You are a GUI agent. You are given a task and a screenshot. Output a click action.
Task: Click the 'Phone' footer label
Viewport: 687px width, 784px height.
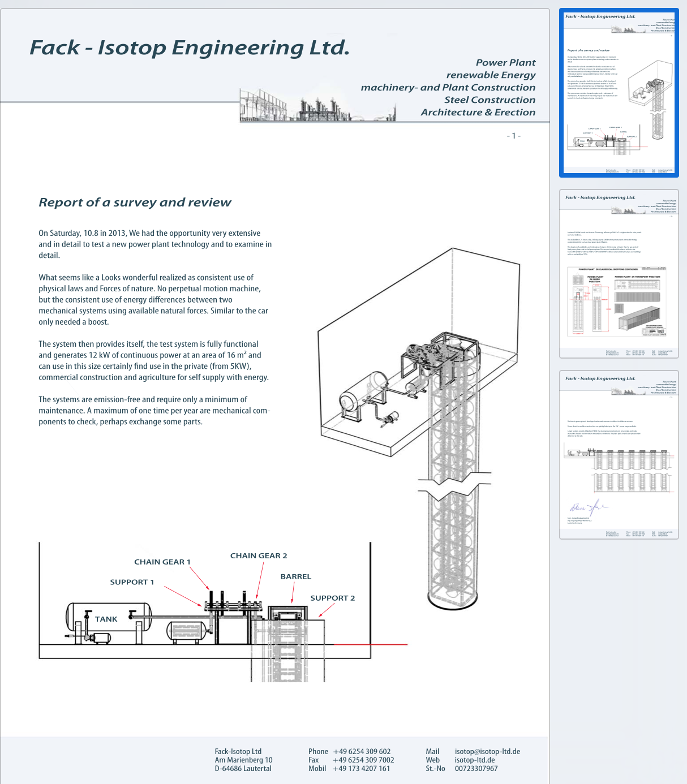(x=318, y=752)
